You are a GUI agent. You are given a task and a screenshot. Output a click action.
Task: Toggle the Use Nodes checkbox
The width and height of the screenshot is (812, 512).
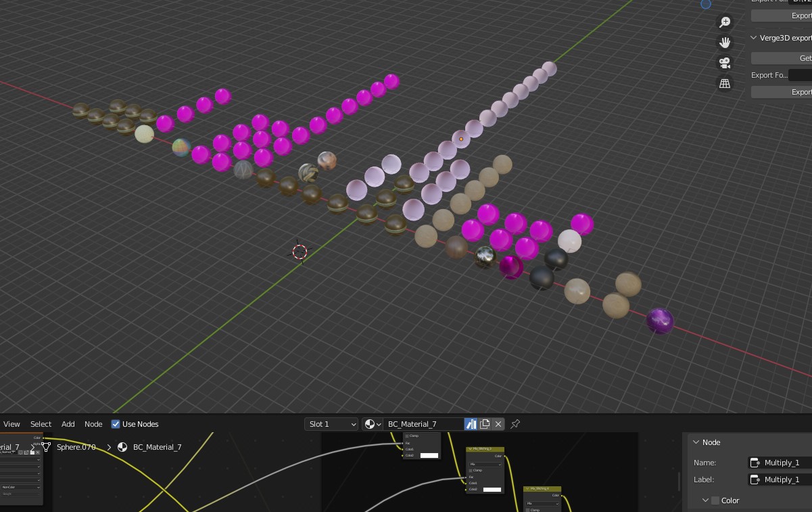pos(116,424)
